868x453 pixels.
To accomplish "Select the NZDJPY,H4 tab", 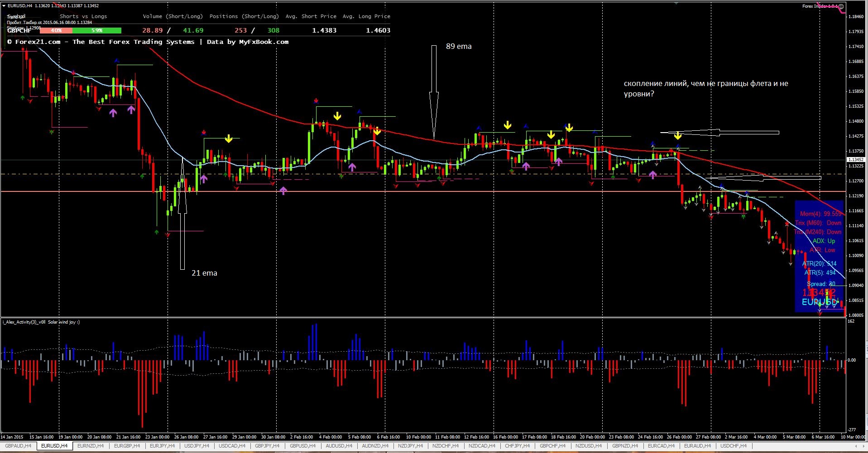I will pyautogui.click(x=410, y=446).
